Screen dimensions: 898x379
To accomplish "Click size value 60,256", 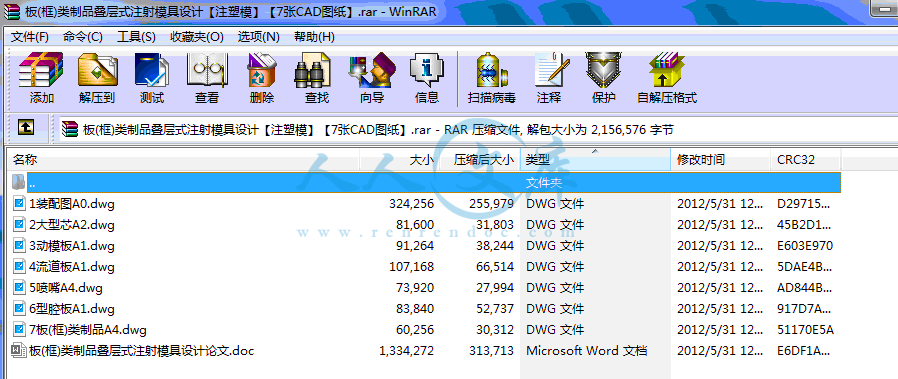I will [415, 330].
